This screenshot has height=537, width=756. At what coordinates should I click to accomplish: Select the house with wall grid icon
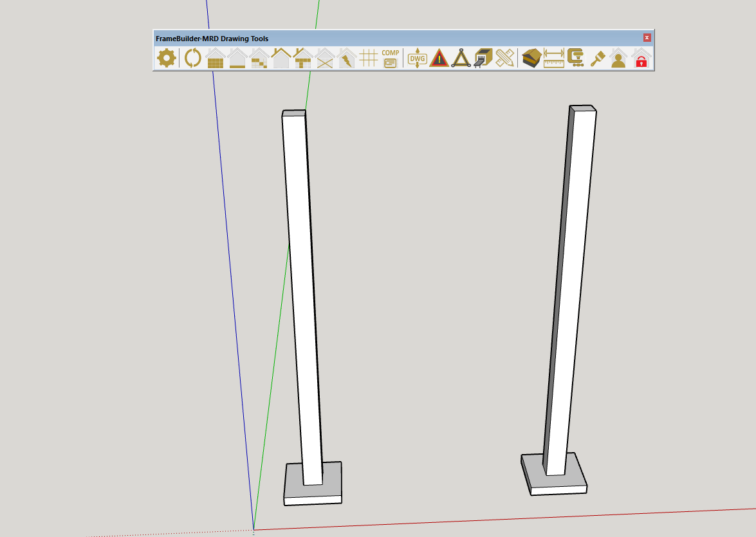[x=216, y=58]
